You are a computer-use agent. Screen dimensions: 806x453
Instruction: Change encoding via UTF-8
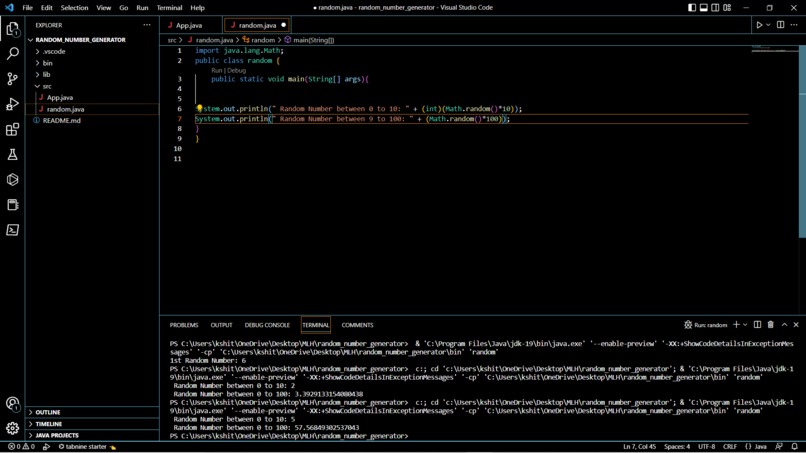click(707, 446)
